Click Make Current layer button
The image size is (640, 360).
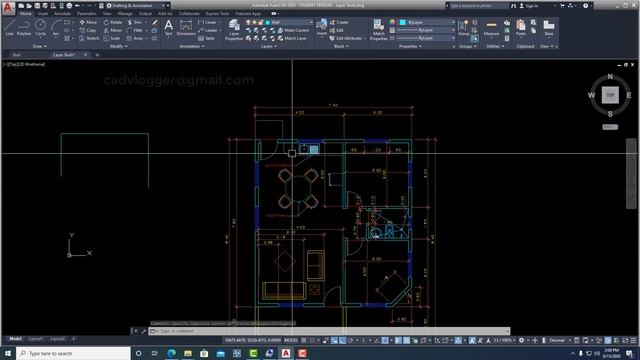pos(293,30)
